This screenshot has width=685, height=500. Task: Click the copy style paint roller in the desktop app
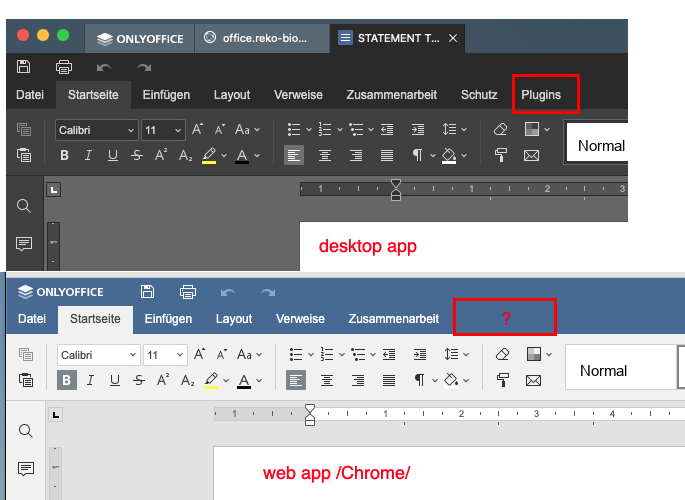tap(501, 155)
